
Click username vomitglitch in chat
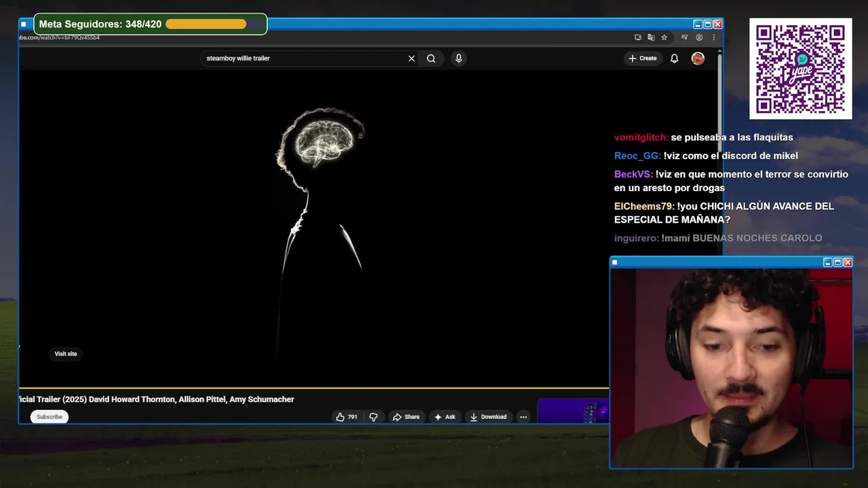coord(641,138)
